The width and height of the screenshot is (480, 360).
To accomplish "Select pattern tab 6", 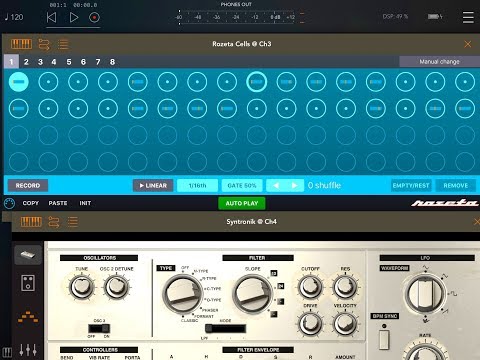I will (x=83, y=62).
